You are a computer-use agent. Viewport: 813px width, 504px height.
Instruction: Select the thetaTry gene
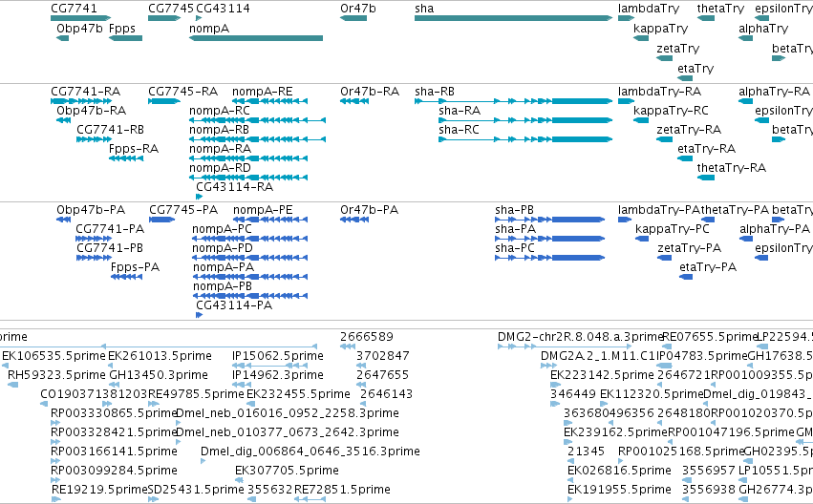click(706, 18)
